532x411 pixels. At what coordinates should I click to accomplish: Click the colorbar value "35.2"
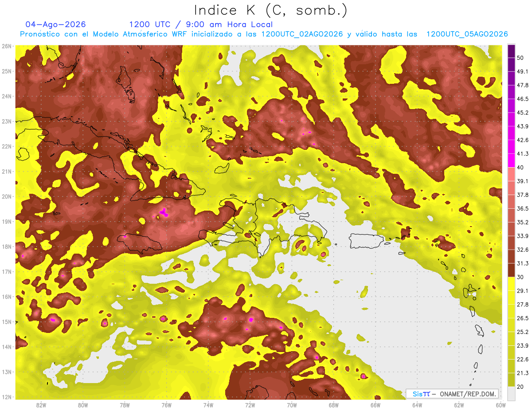pyautogui.click(x=523, y=222)
